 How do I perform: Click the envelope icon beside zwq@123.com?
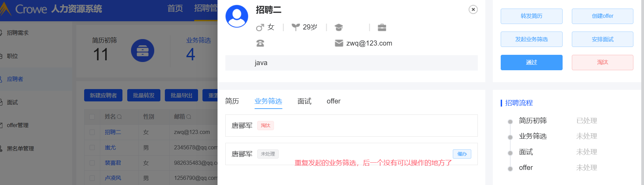click(x=339, y=43)
